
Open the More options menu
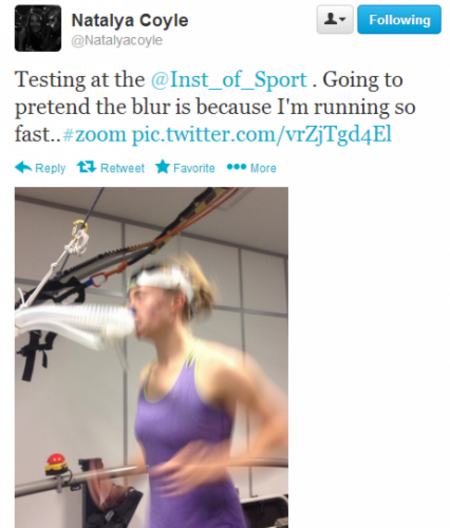[252, 167]
